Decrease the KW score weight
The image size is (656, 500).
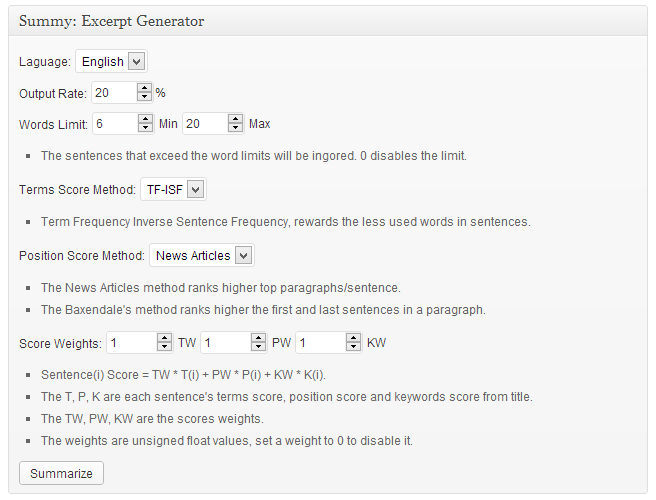point(353,347)
